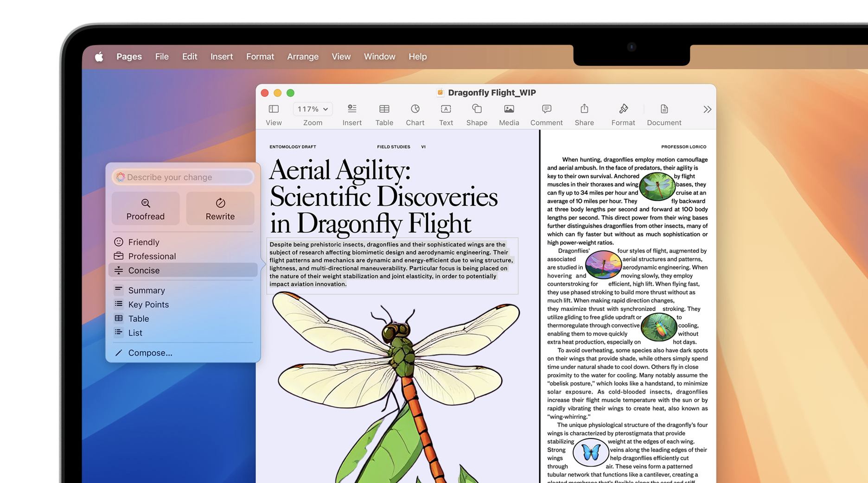Open the Media toolbar icon
The width and height of the screenshot is (868, 483).
[x=509, y=109]
